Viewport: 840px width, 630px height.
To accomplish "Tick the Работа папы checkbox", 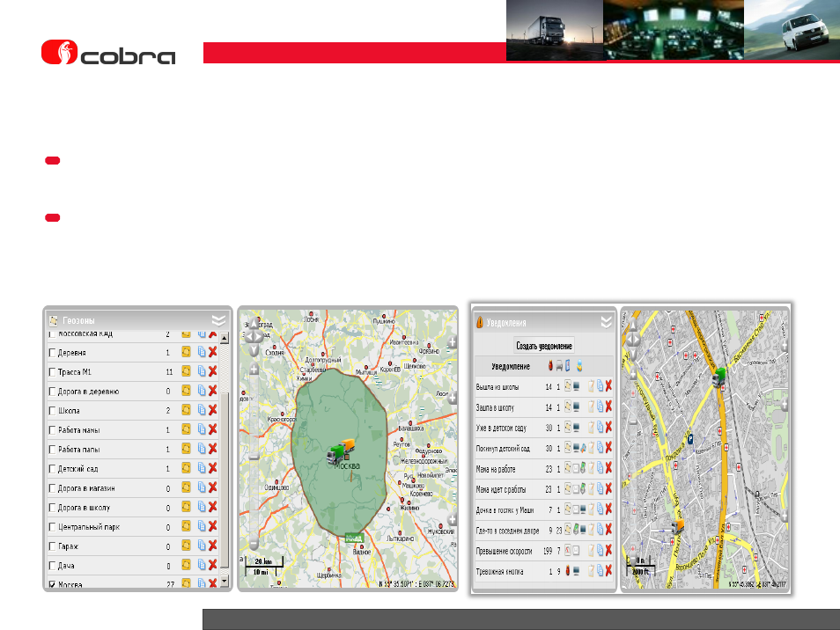I will coord(52,449).
